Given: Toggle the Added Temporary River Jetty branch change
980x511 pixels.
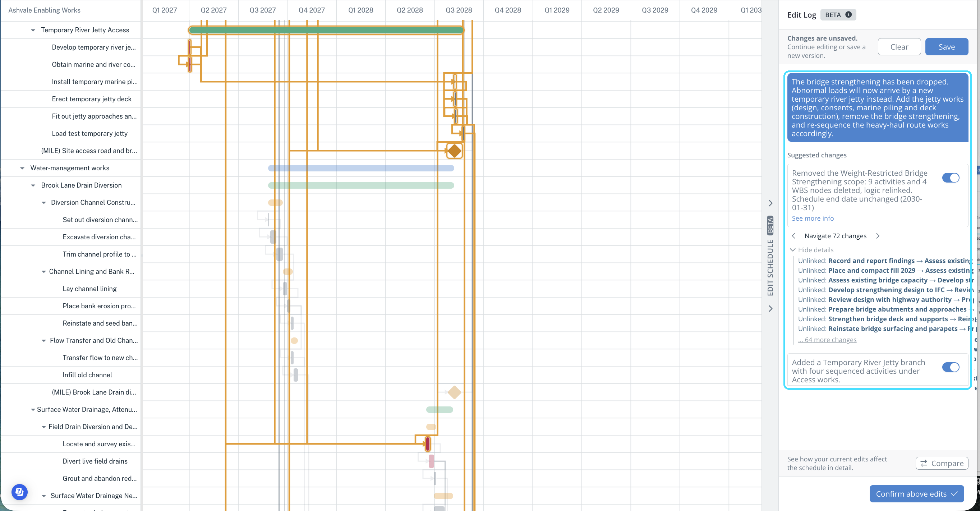Looking at the screenshot, I should (951, 367).
